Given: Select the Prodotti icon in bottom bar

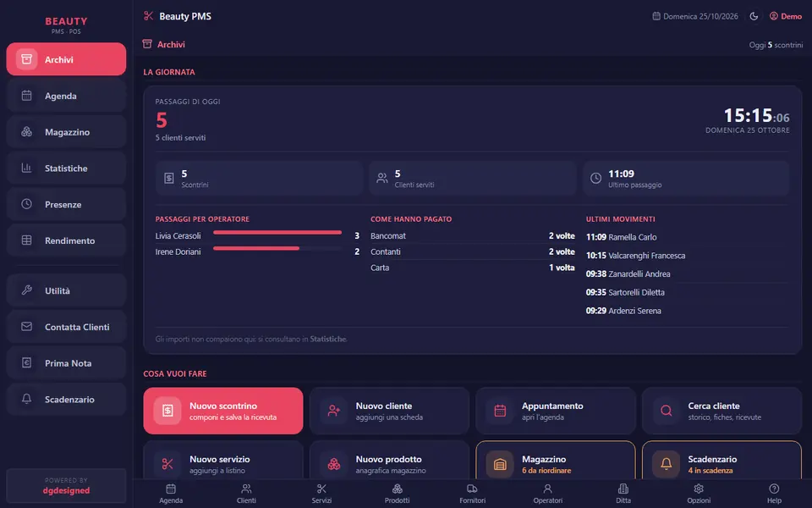Looking at the screenshot, I should [398, 489].
